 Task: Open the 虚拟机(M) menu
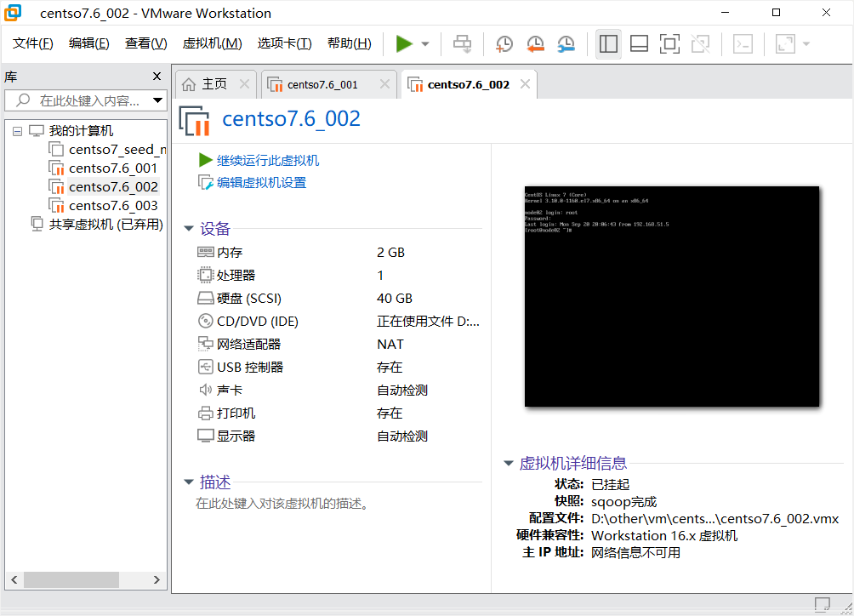click(213, 43)
